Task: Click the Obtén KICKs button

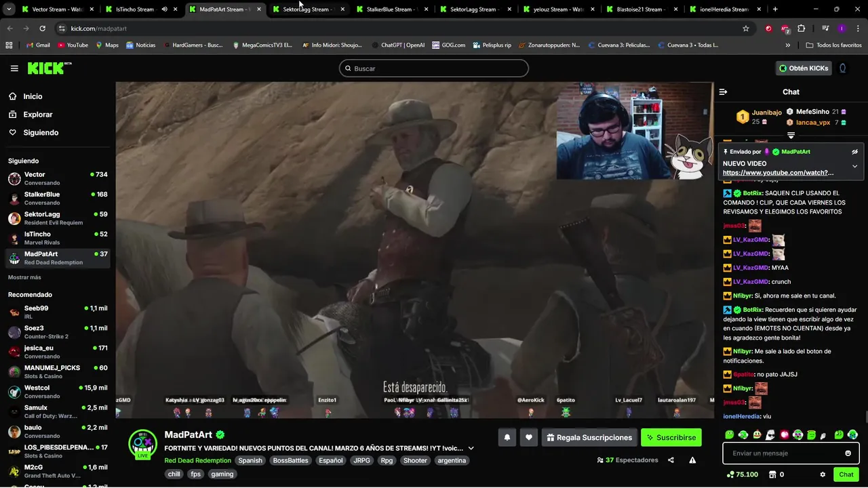Action: point(804,68)
